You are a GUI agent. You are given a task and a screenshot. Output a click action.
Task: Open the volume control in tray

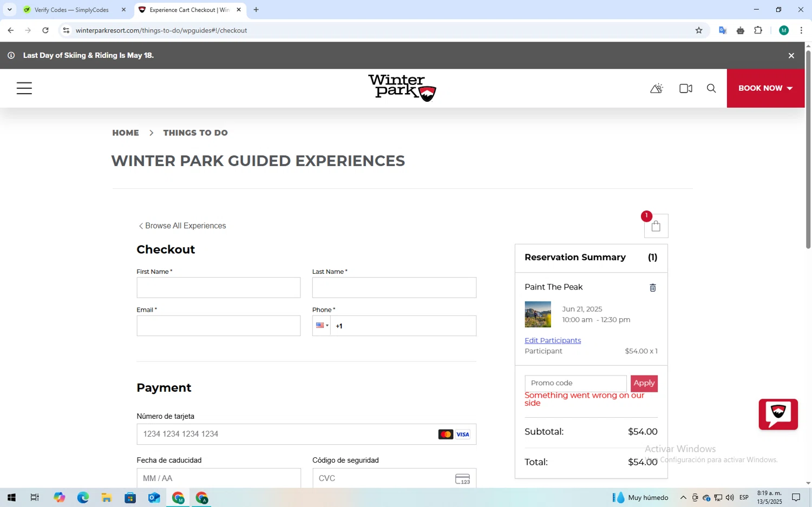click(730, 498)
